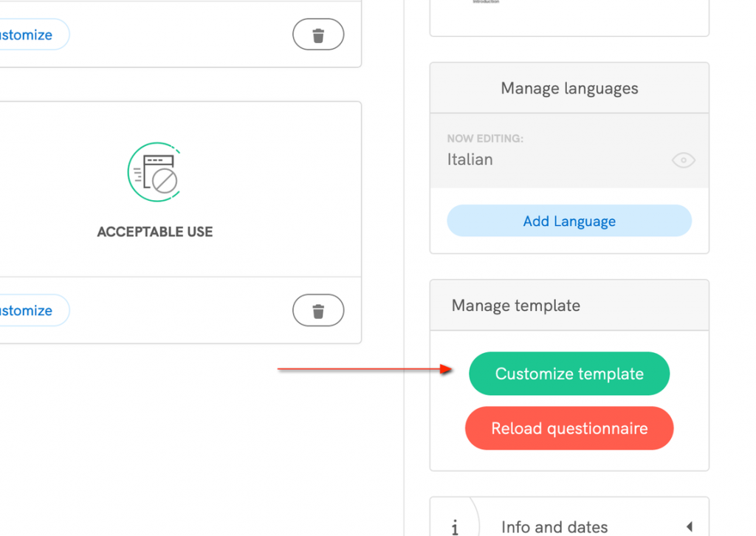Customize the Acceptable Use document

tap(30, 311)
